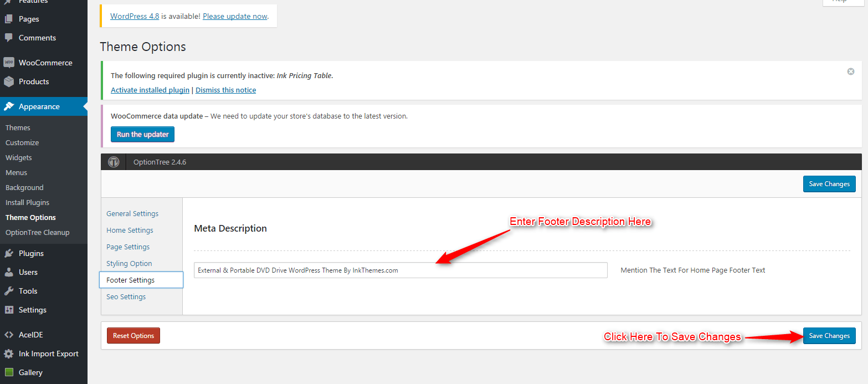
Task: Click the red Reset Options button
Action: coord(133,336)
